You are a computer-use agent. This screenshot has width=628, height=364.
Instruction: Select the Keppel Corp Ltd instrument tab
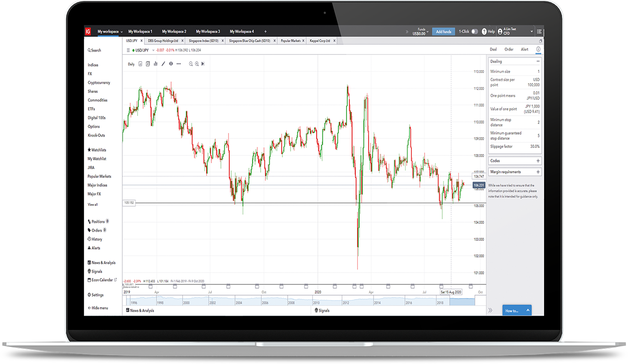321,41
